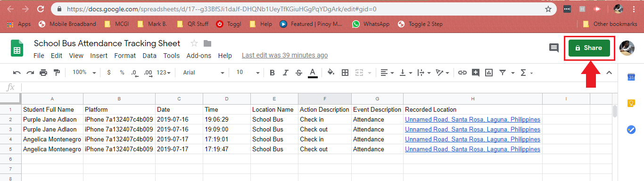This screenshot has width=644, height=181.
Task: Open the Add-ons menu
Action: tap(199, 56)
